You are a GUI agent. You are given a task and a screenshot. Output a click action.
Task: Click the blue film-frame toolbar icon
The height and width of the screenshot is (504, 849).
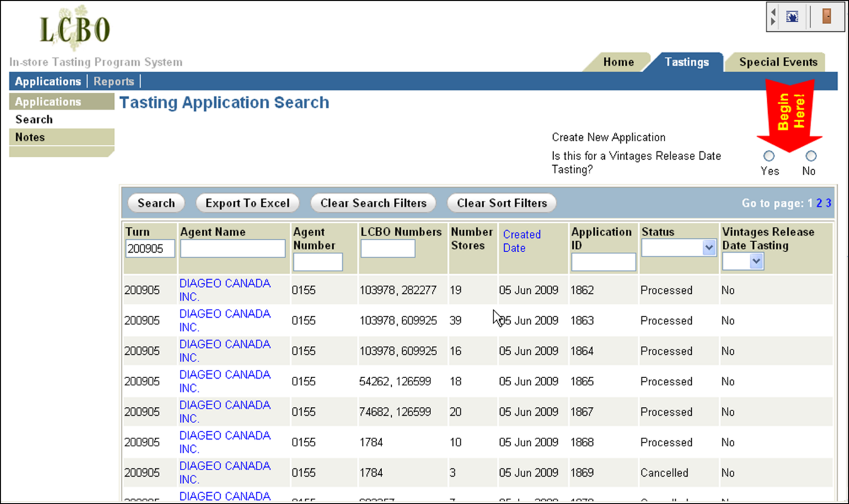[x=792, y=17]
